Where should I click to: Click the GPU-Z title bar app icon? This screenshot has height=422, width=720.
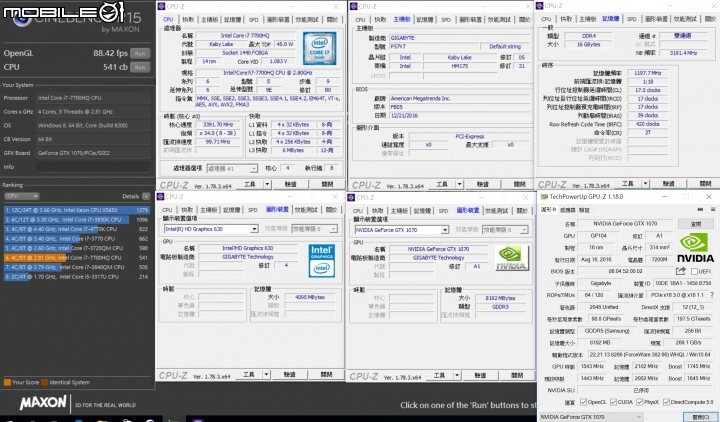coord(544,197)
